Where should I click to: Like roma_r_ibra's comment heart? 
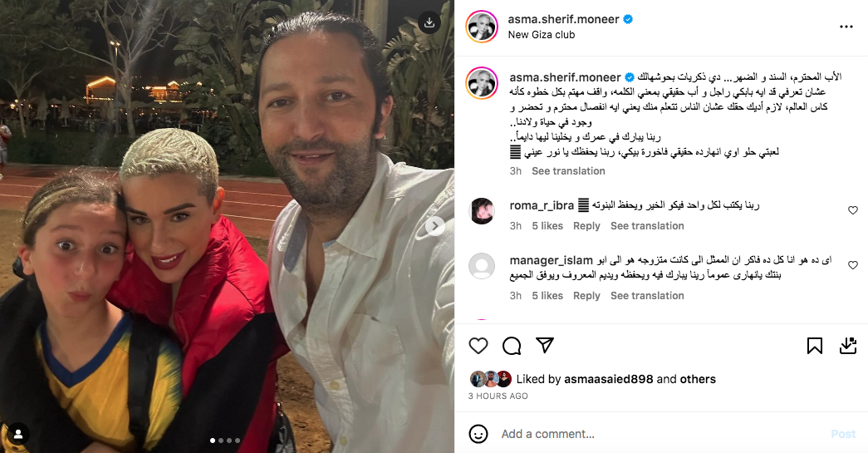point(852,210)
